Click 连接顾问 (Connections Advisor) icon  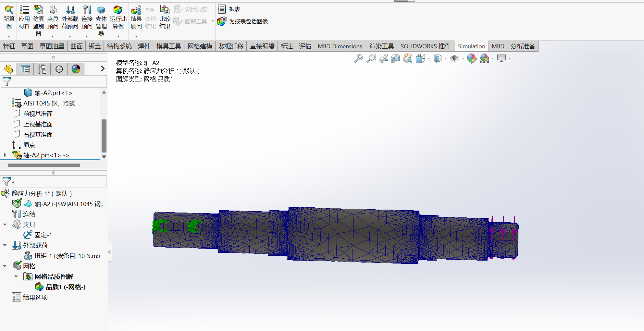[87, 10]
